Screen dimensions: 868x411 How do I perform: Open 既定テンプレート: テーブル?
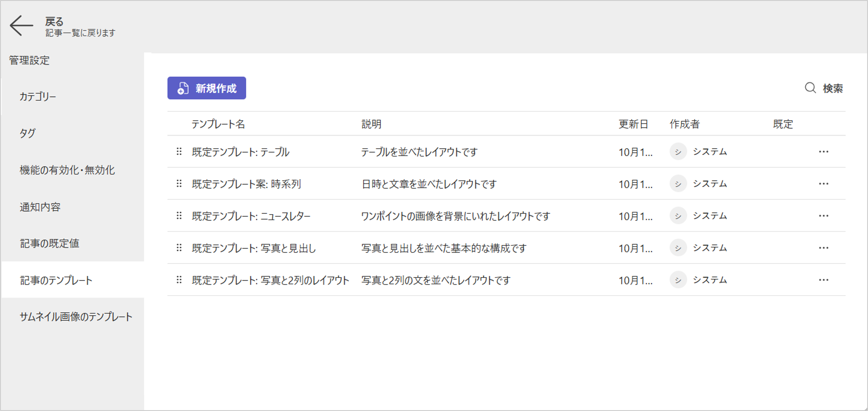click(240, 152)
